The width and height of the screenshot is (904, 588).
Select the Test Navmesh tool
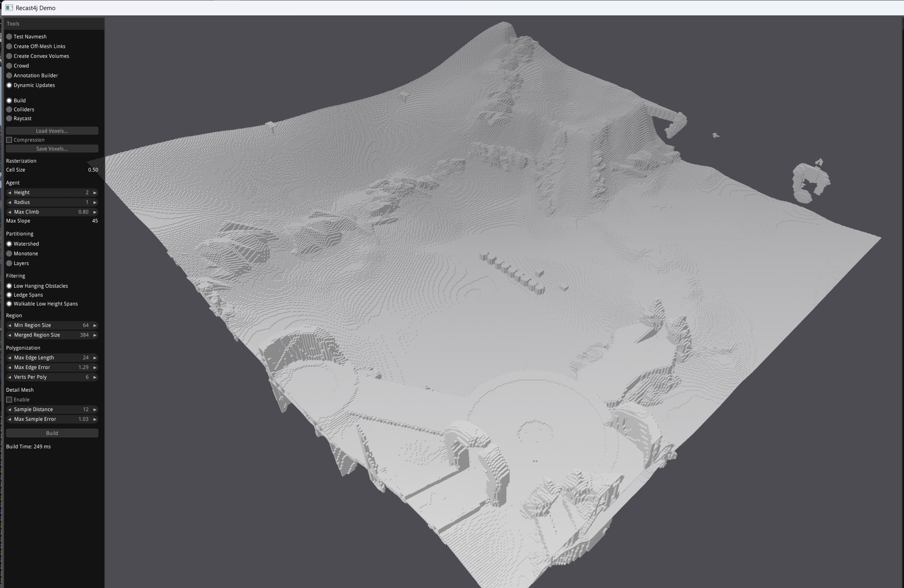[x=9, y=37]
